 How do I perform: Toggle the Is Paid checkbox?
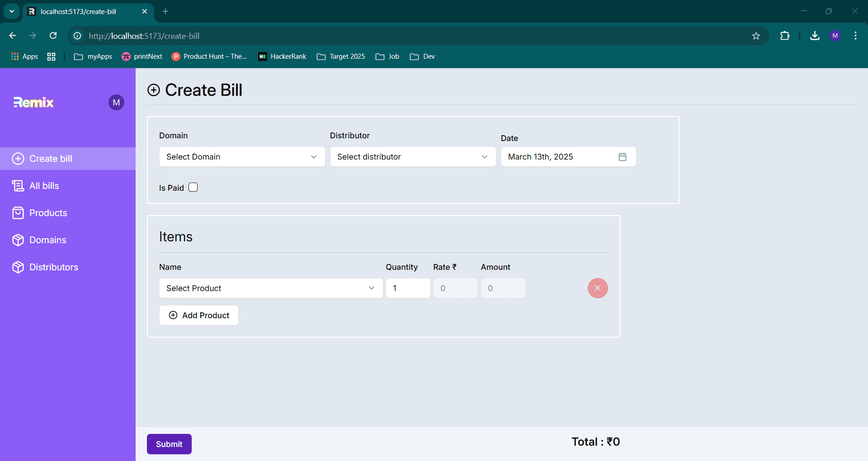tap(193, 187)
